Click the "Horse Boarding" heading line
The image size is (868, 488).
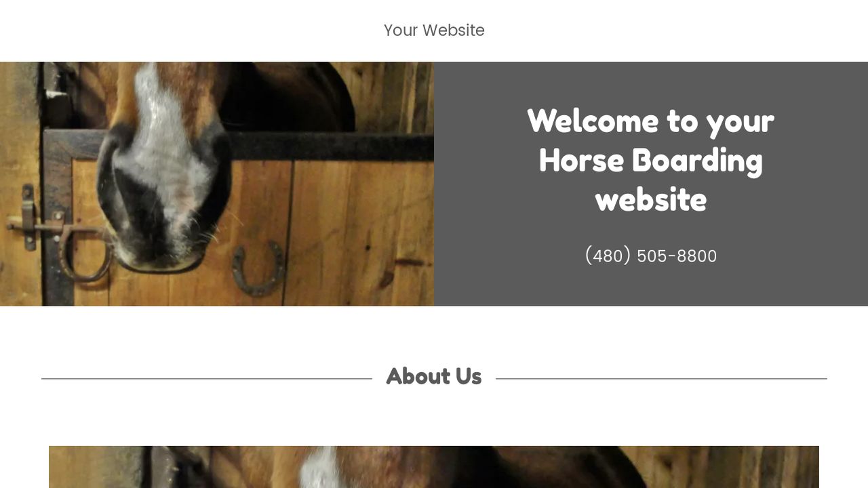point(650,161)
